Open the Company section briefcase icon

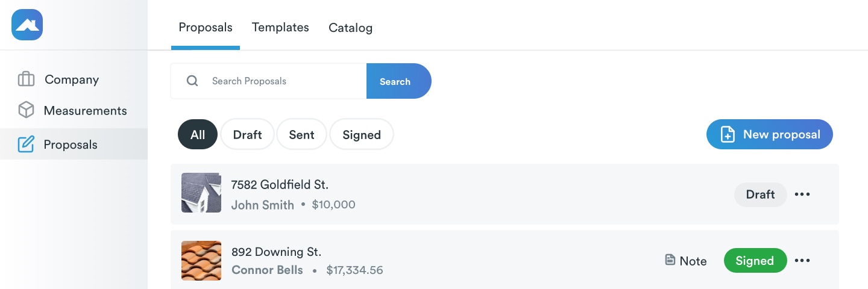pyautogui.click(x=26, y=79)
